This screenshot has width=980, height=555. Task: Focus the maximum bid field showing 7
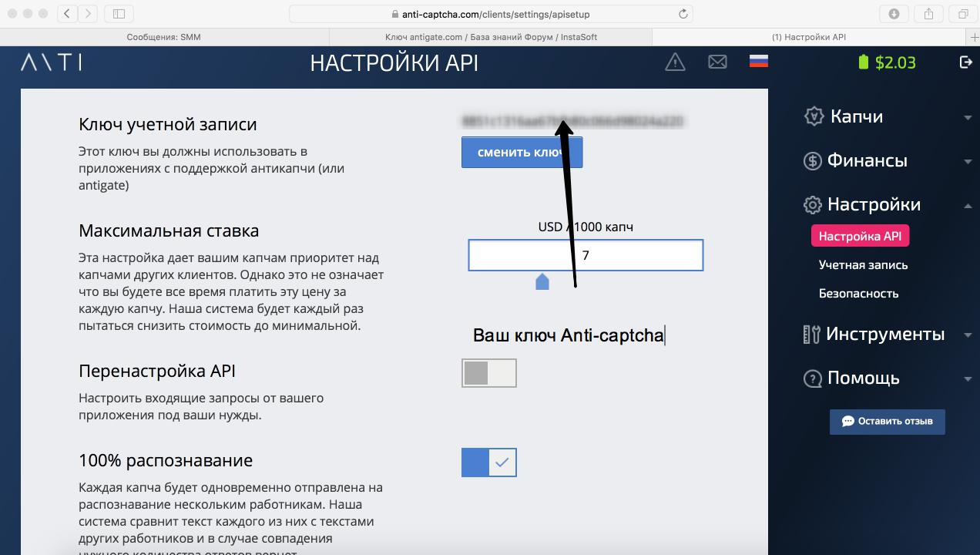586,255
